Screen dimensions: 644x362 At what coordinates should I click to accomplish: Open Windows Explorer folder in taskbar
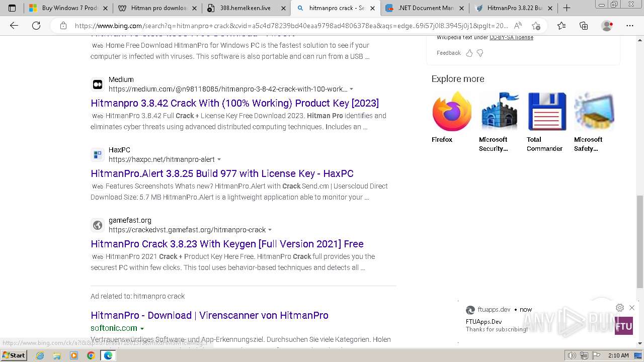(57, 355)
